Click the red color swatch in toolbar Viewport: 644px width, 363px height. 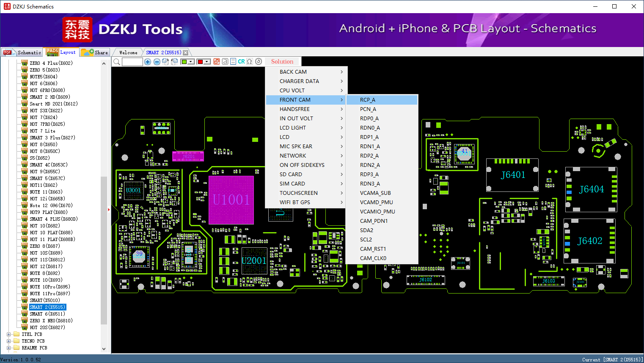coord(200,62)
